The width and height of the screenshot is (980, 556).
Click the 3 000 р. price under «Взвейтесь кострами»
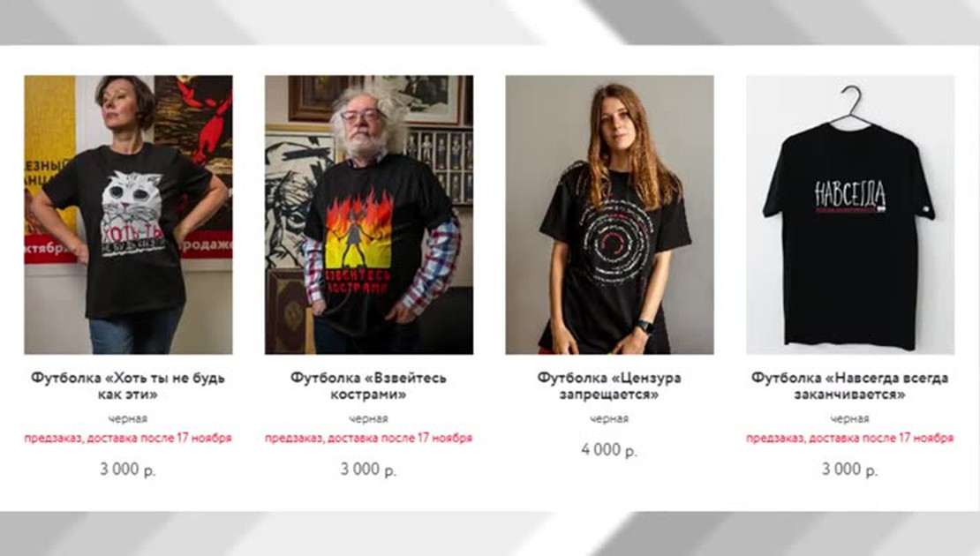pos(369,470)
